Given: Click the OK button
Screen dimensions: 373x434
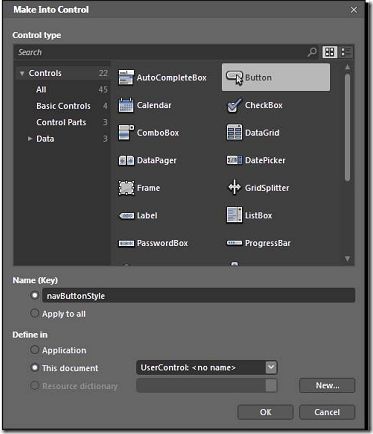Looking at the screenshot, I should (x=265, y=412).
